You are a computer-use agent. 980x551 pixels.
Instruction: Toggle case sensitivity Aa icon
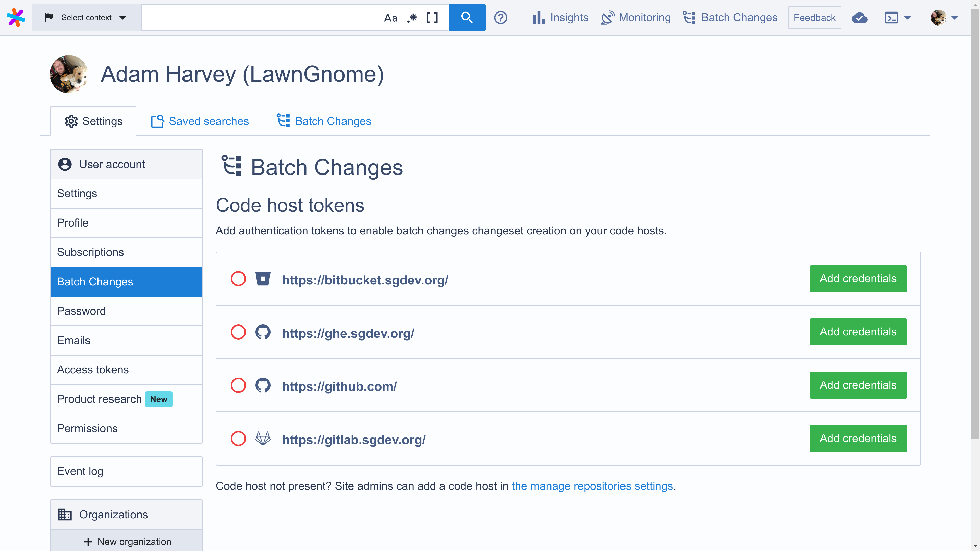coord(390,18)
